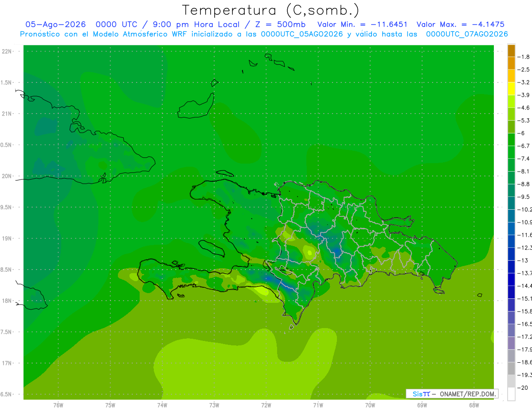Screen dimensions: 532x411
Task: Click the dark blue swatch between -13 and -13.7
Action: coord(511,267)
